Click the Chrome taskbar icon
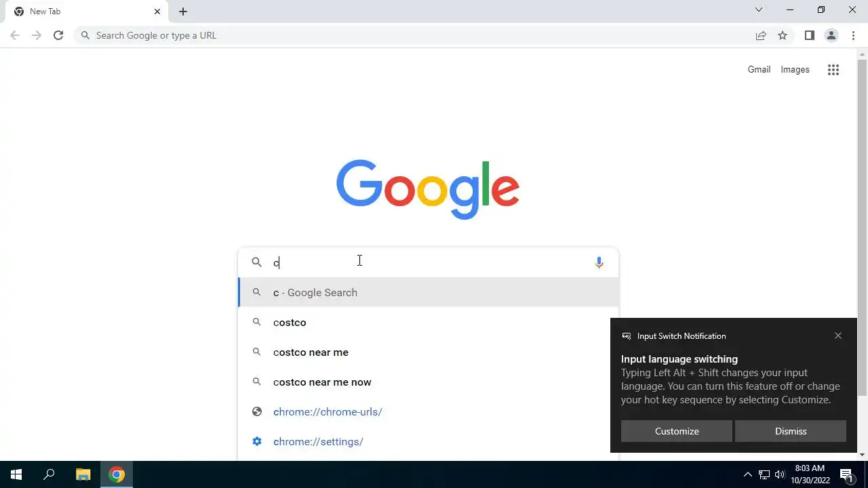The height and width of the screenshot is (488, 868). [x=117, y=474]
